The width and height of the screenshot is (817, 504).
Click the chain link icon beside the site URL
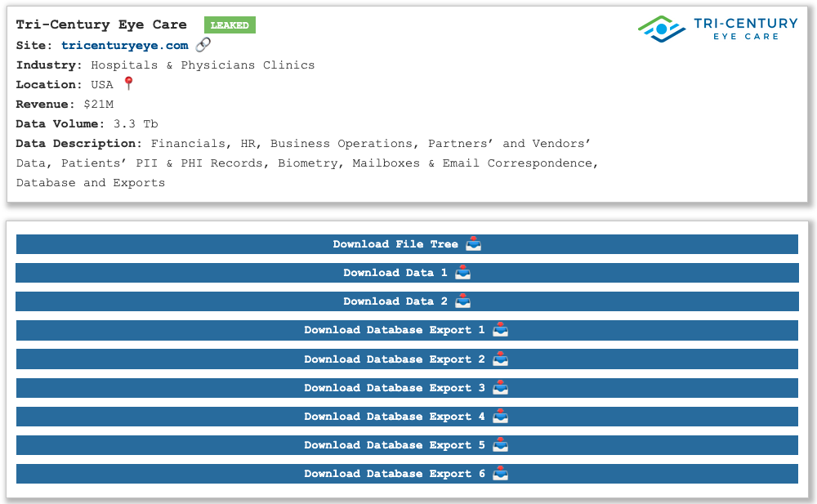click(203, 45)
